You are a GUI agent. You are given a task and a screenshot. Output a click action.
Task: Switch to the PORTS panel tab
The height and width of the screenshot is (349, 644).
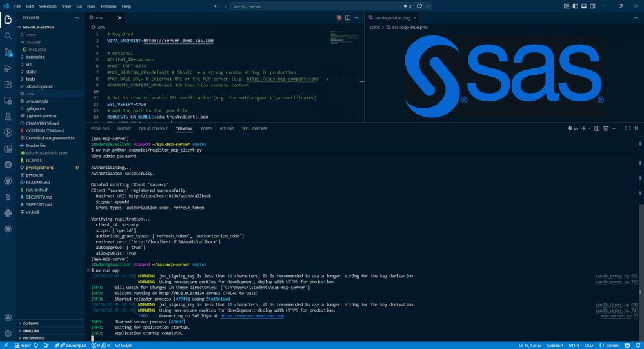[x=206, y=128]
